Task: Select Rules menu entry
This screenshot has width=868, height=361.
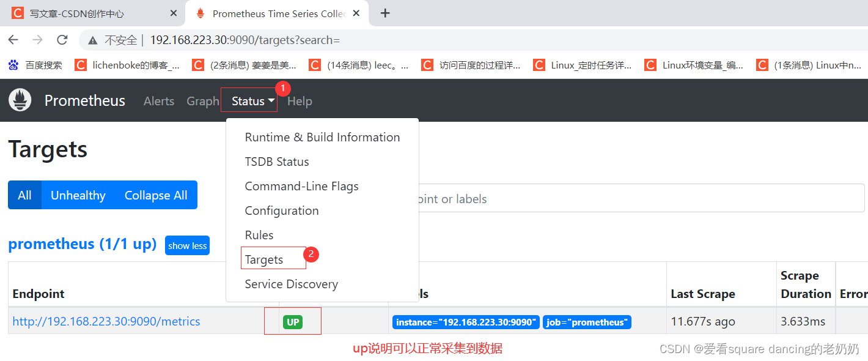Action: click(259, 235)
